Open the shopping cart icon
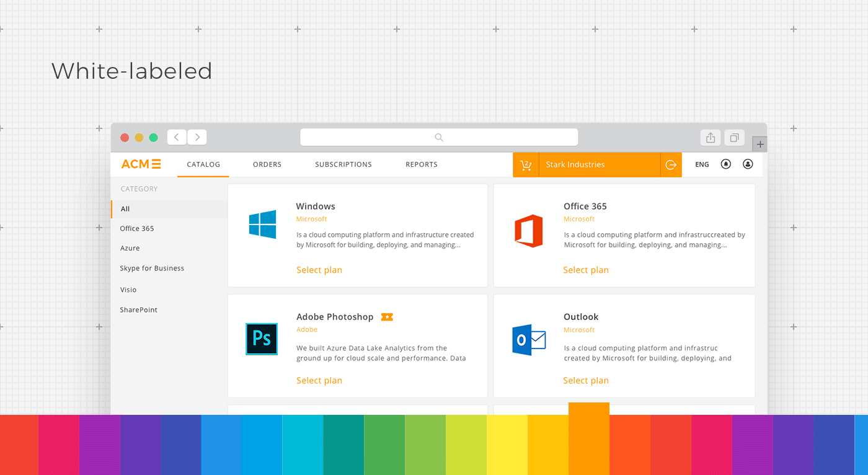The width and height of the screenshot is (868, 475). (x=526, y=165)
